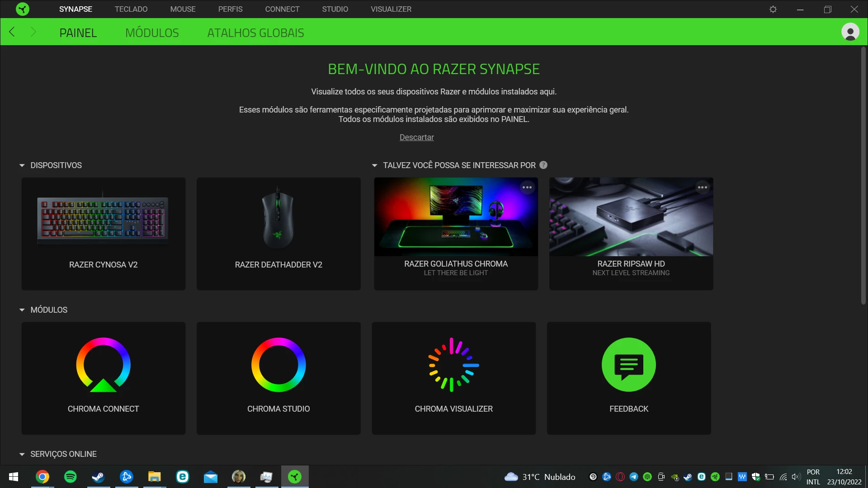Screen dimensions: 868x488
Task: Open the Chroma Studio ring icon
Action: [278, 365]
